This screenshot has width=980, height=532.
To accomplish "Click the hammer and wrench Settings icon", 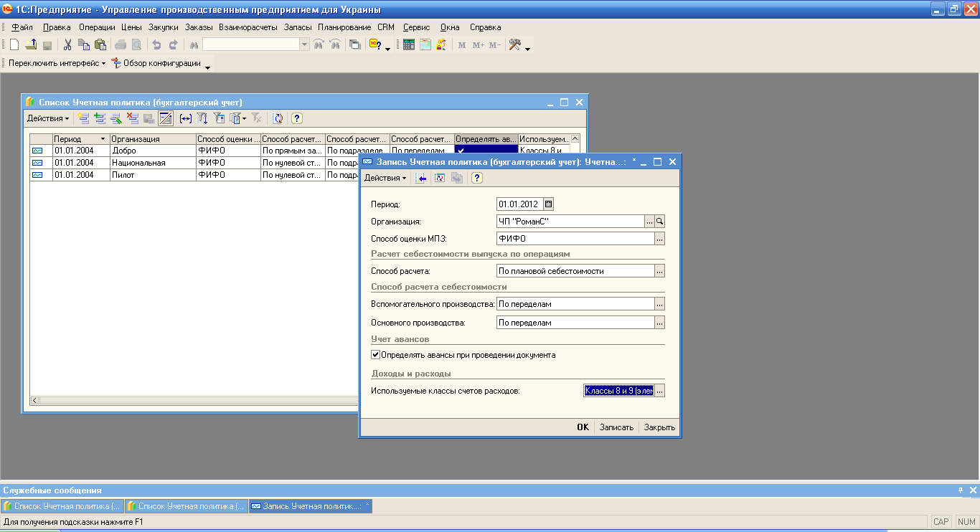I will point(515,44).
